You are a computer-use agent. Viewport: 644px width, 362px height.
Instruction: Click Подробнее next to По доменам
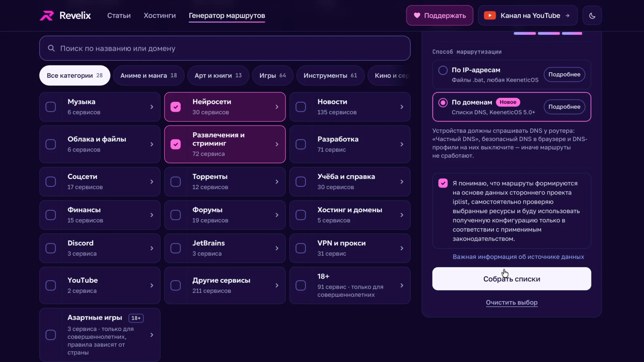(564, 107)
